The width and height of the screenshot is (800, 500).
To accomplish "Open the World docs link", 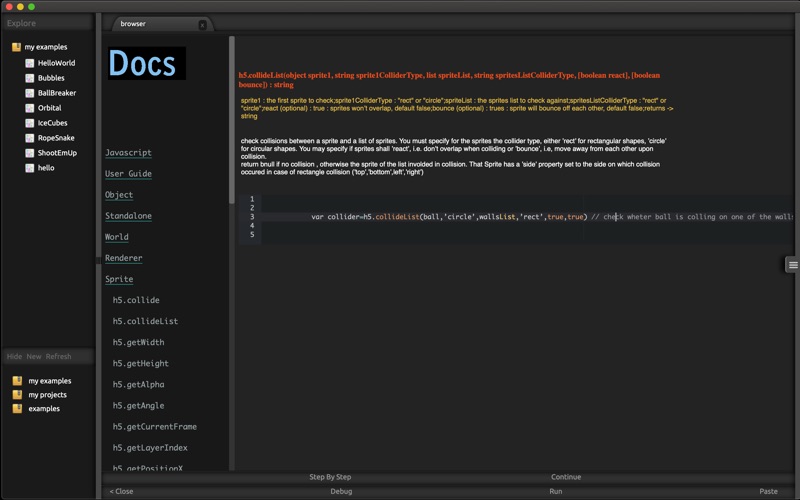I will pyautogui.click(x=117, y=237).
